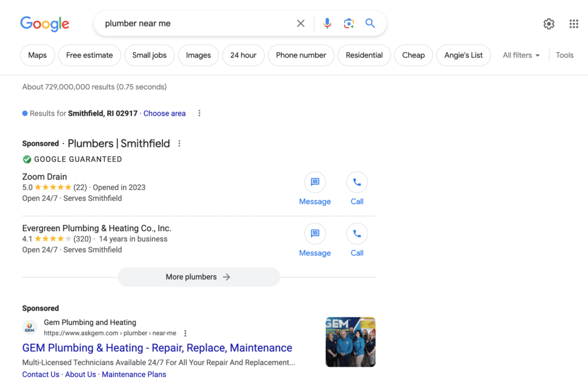Enable the Residential search filter
The height and width of the screenshot is (380, 588).
364,55
